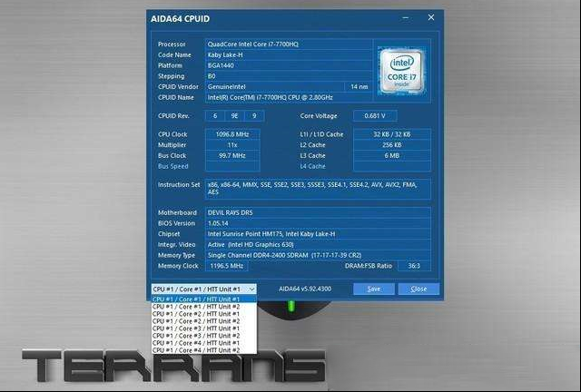Image resolution: width=581 pixels, height=392 pixels.
Task: Click the Bus Clock value 99.7 MHz
Action: pos(232,155)
